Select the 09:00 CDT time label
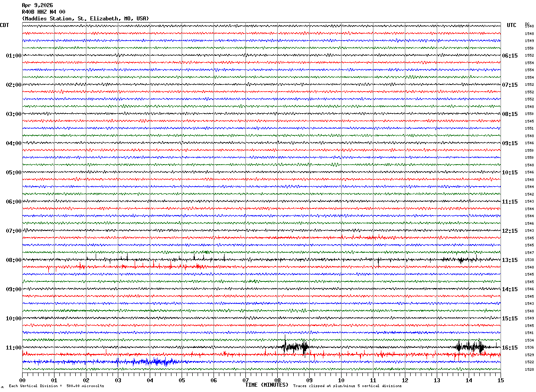 coord(14,289)
